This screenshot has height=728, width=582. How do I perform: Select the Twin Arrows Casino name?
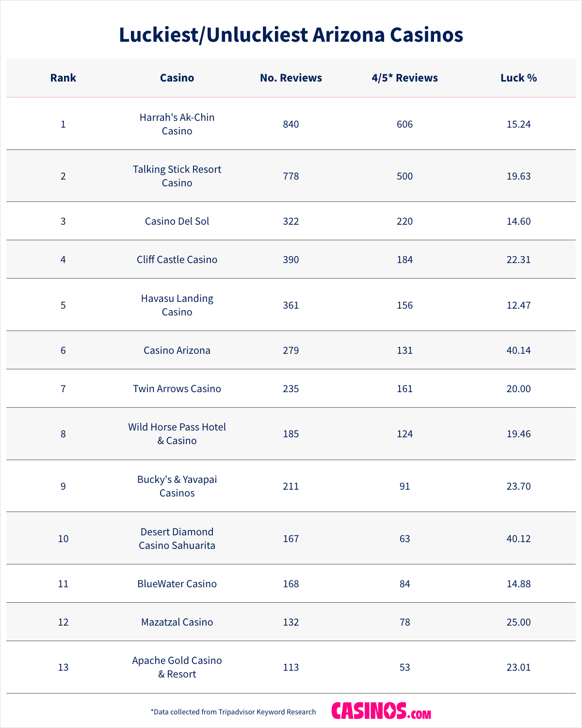[x=177, y=389]
